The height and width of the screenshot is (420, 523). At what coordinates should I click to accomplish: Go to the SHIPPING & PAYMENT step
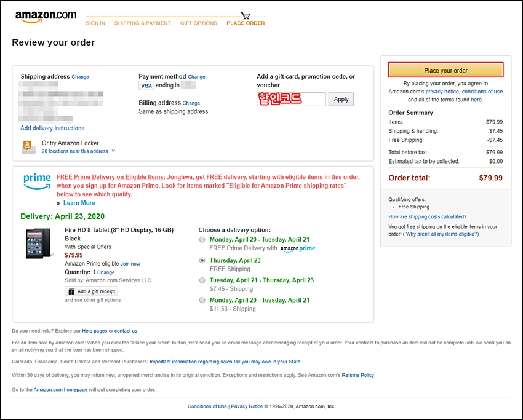pos(142,23)
